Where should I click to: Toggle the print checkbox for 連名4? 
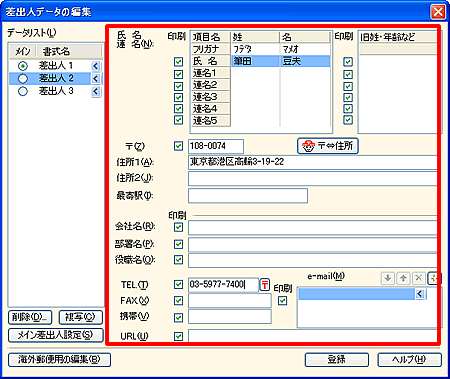click(178, 109)
